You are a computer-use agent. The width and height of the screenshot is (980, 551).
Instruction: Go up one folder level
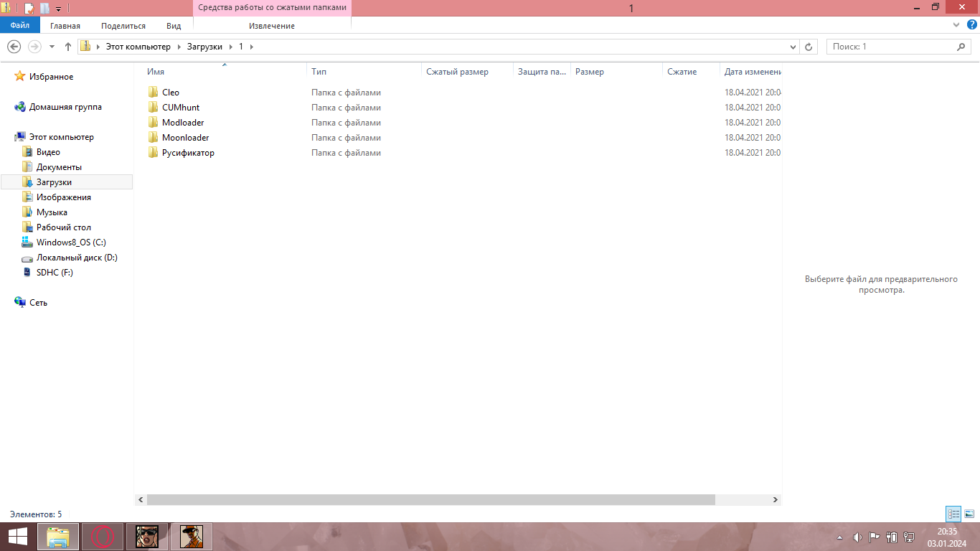click(x=68, y=47)
